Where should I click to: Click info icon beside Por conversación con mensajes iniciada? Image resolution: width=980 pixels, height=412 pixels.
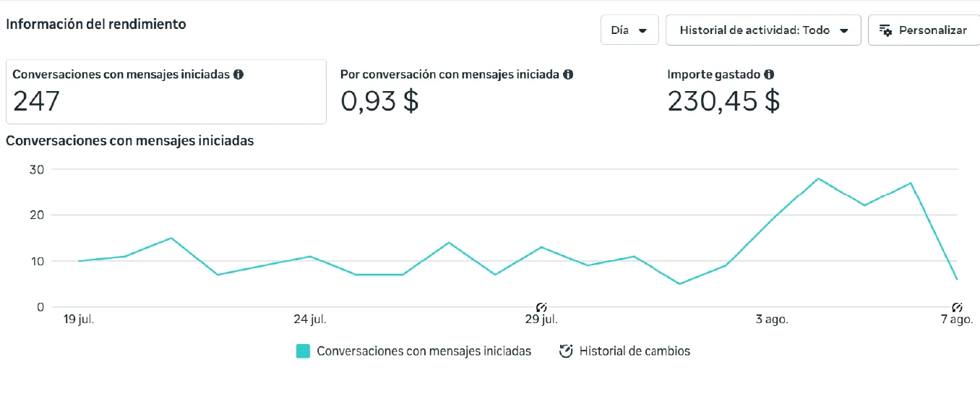click(568, 74)
